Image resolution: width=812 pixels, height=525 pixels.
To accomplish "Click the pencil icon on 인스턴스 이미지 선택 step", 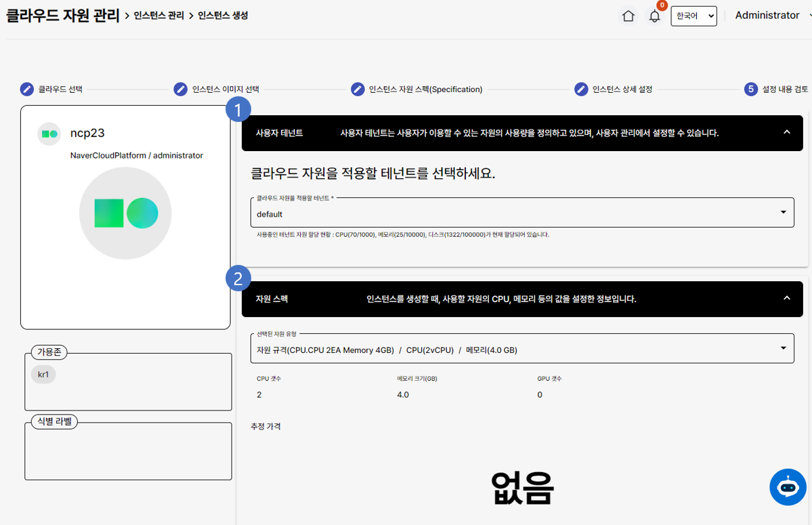I will (180, 89).
